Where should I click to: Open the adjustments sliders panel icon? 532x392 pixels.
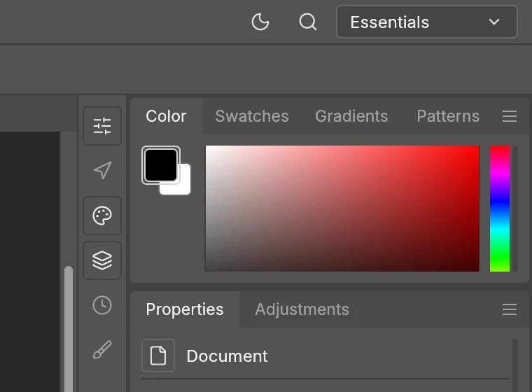(102, 126)
